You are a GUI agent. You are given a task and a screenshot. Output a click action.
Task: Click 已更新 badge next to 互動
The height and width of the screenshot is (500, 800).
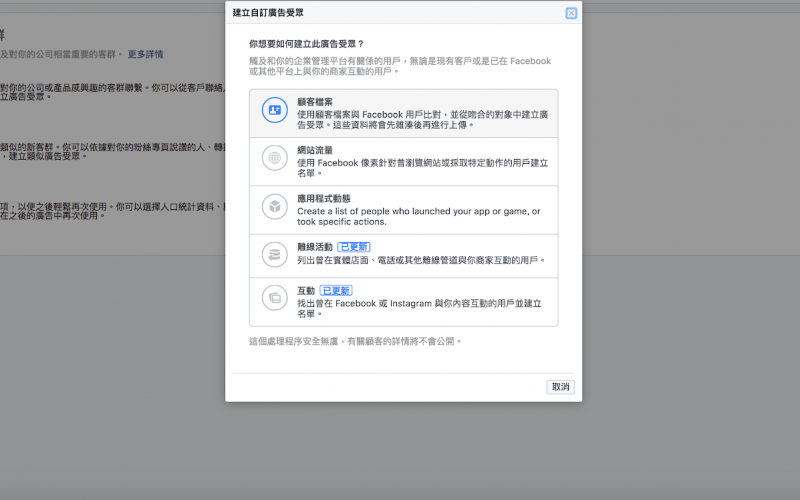(336, 291)
